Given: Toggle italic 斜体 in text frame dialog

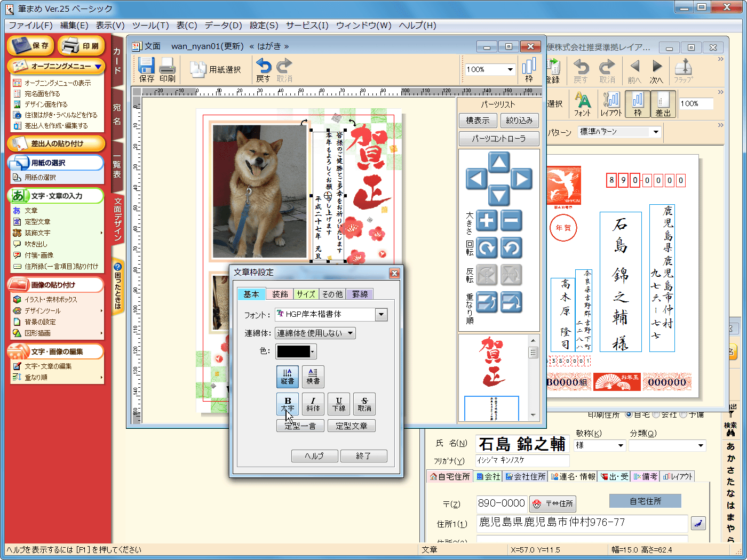Looking at the screenshot, I should 313,404.
